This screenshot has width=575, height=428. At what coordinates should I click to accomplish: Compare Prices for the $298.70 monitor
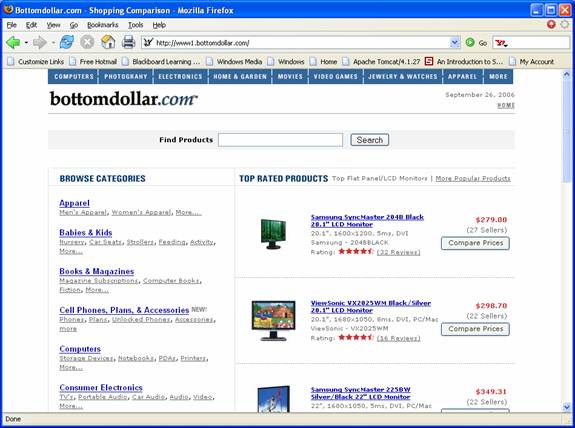(475, 329)
